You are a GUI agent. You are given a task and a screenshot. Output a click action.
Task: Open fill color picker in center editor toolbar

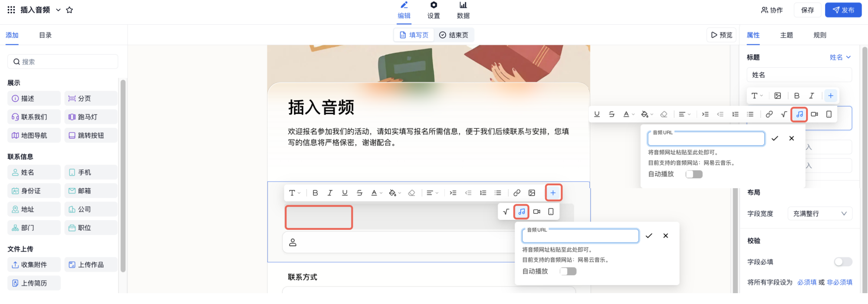[x=395, y=193]
